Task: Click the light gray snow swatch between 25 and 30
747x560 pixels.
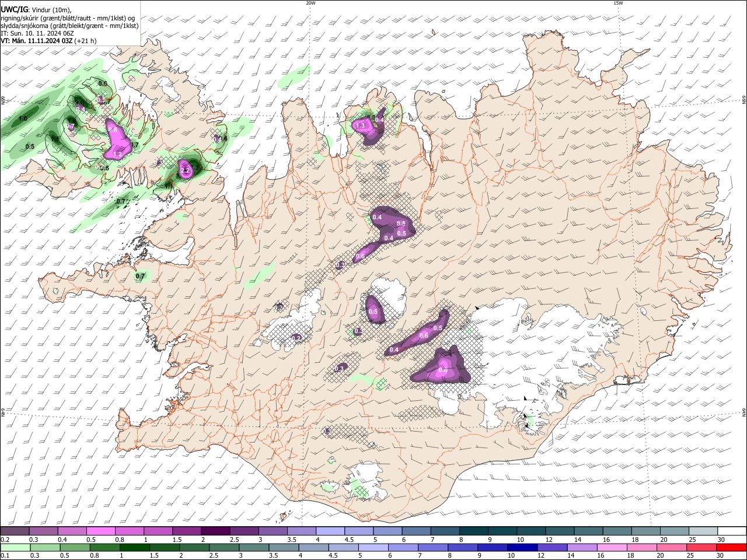Action: pyautogui.click(x=703, y=531)
